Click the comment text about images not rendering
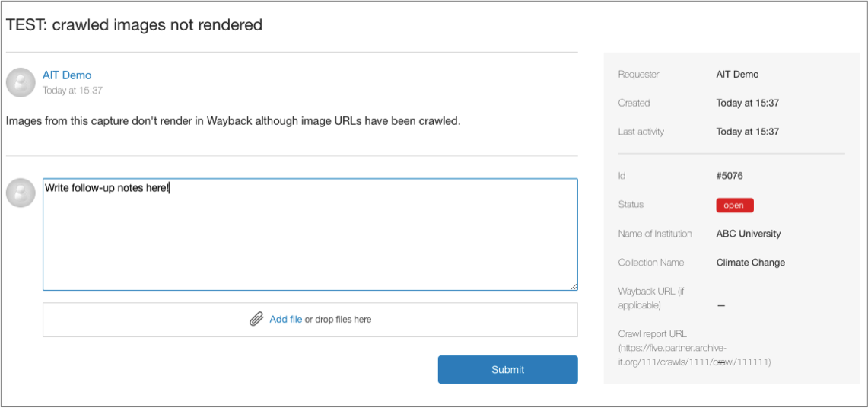The image size is (868, 408). tap(233, 121)
